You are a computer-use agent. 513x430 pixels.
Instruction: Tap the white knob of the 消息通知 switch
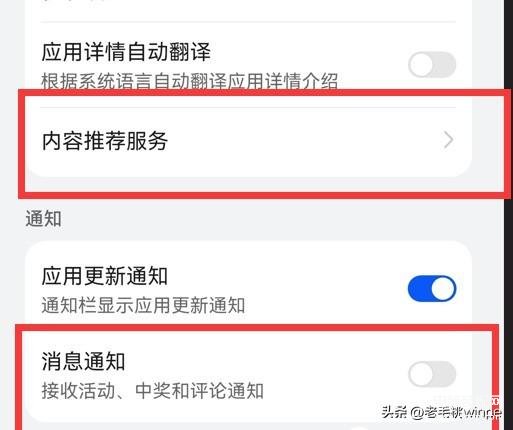coord(421,374)
